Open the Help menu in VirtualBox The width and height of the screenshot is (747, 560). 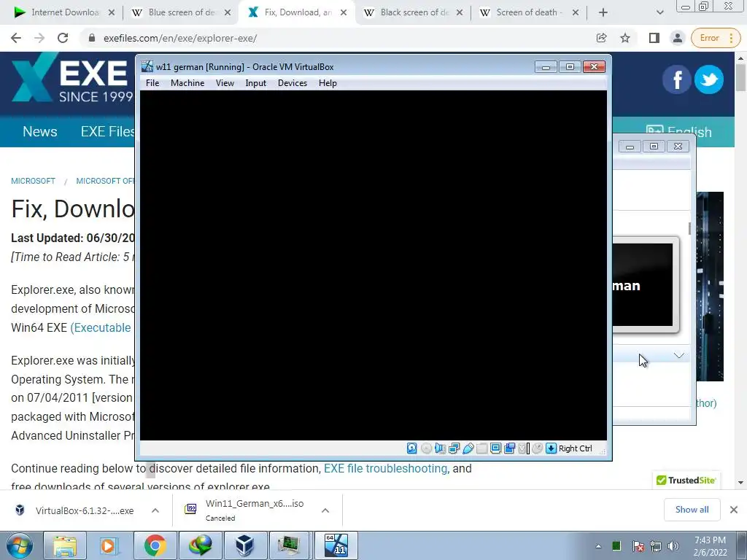328,83
